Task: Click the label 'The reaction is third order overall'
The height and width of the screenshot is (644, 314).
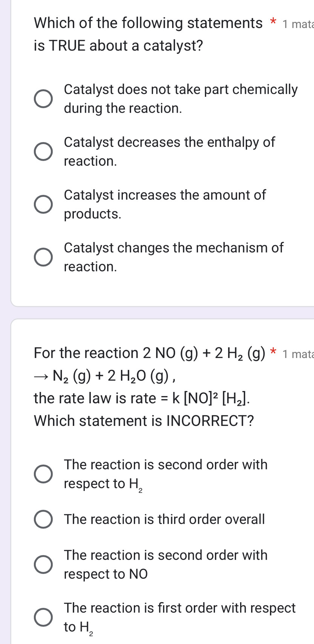Action: (x=163, y=519)
